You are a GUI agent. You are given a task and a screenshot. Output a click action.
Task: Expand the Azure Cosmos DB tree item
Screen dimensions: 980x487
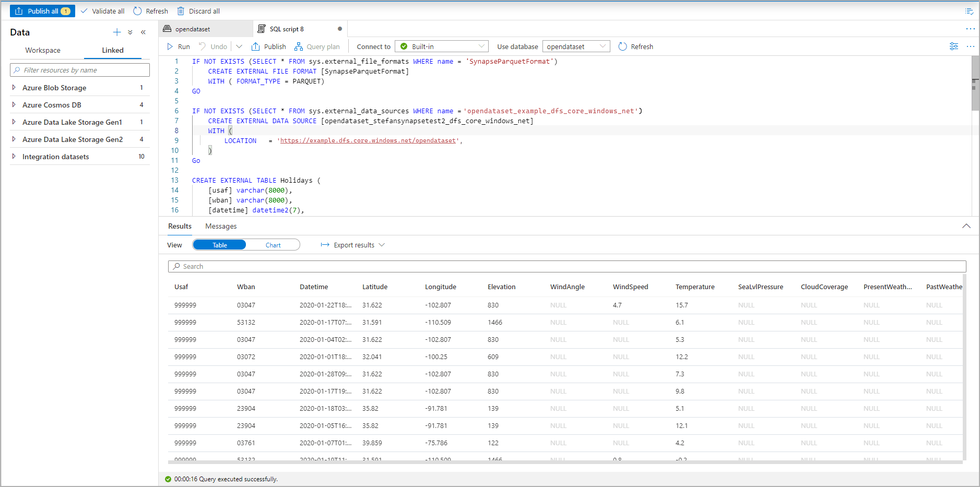pos(14,104)
